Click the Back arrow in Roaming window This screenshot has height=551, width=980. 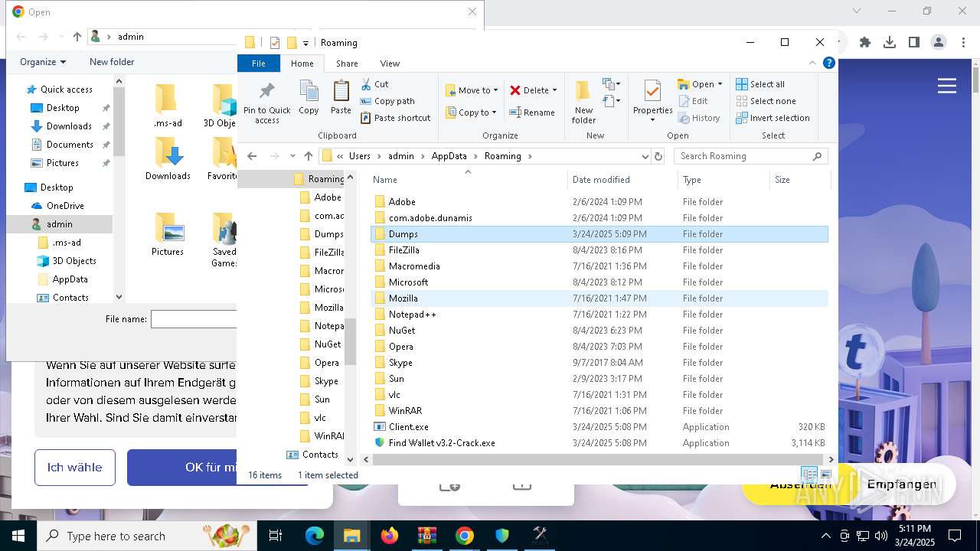click(x=252, y=156)
